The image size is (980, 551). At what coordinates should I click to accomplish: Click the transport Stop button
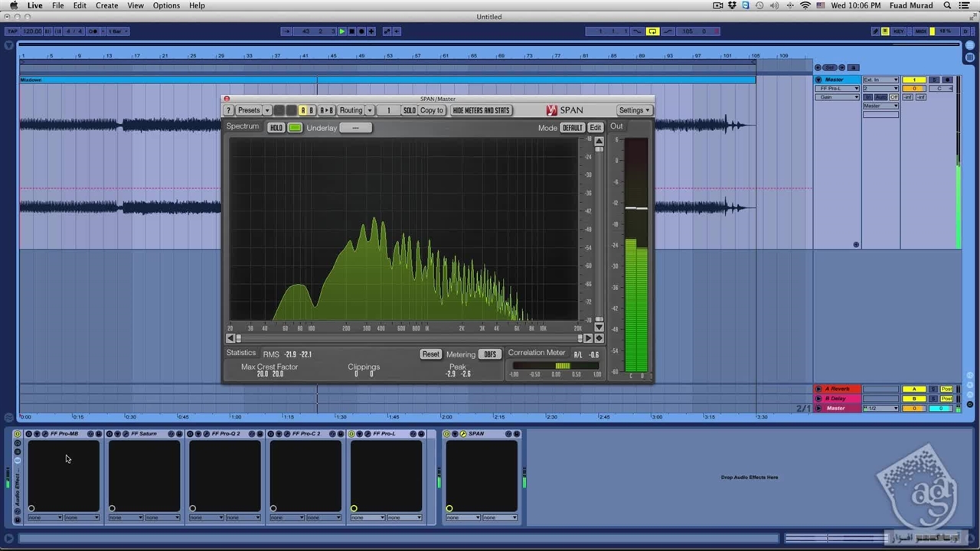(x=351, y=31)
